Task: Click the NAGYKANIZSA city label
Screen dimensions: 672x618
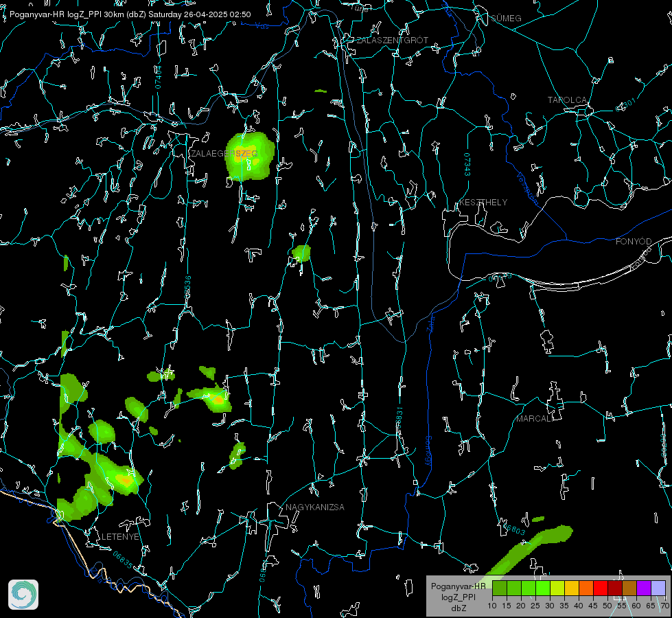Action: [315, 507]
